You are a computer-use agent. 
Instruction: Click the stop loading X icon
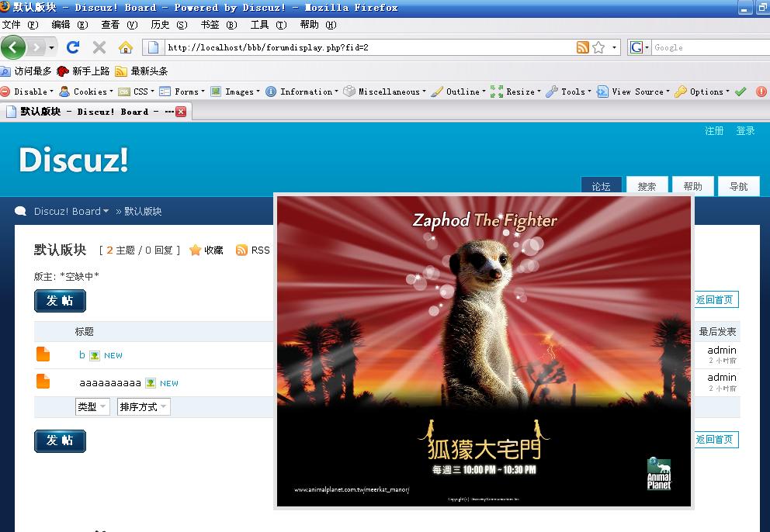point(99,47)
